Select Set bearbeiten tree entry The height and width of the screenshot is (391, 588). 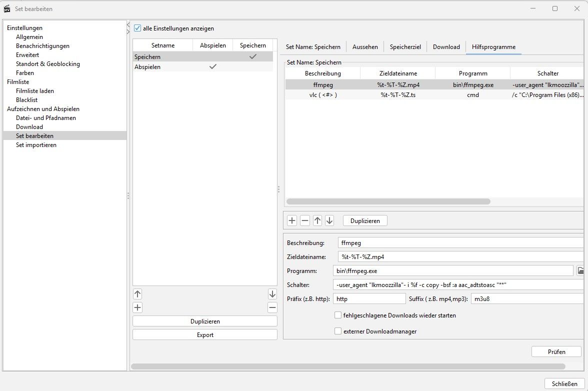(65, 135)
